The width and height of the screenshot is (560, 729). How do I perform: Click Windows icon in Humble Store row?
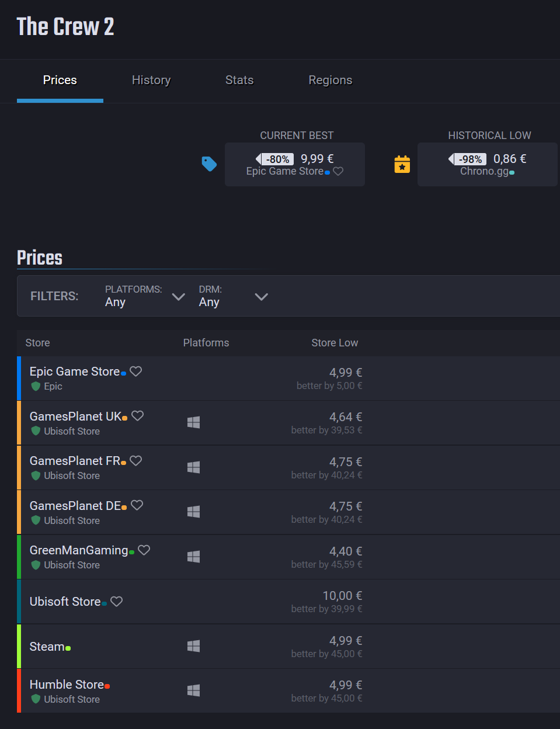coord(194,690)
